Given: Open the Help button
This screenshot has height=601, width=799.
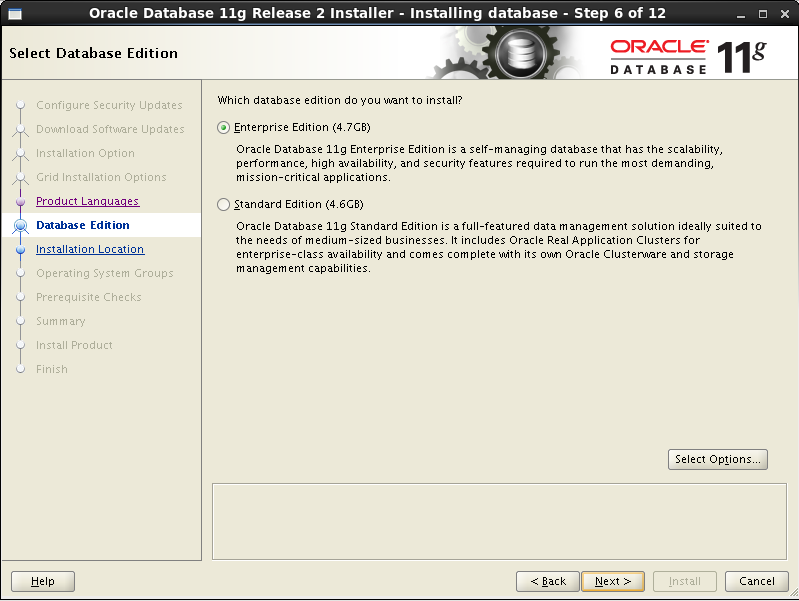Looking at the screenshot, I should click(x=43, y=581).
